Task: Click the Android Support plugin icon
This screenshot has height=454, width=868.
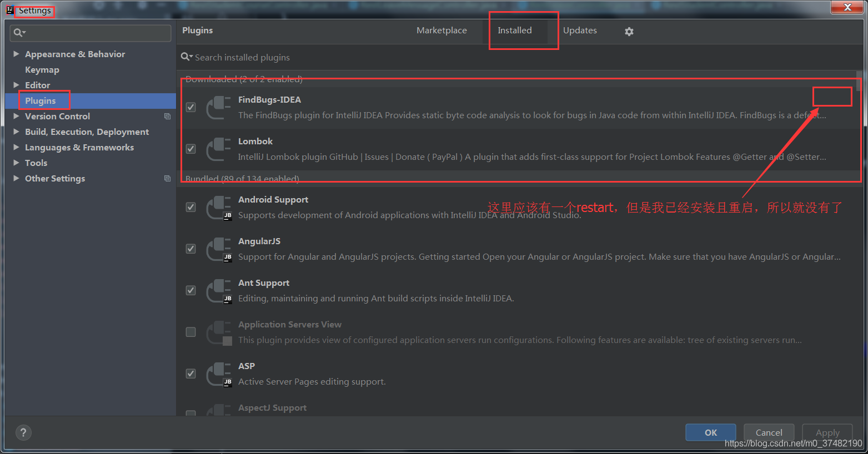Action: 219,208
